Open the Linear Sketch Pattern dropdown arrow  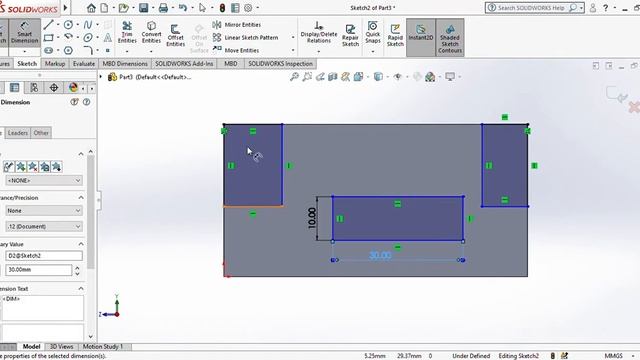pyautogui.click(x=293, y=38)
